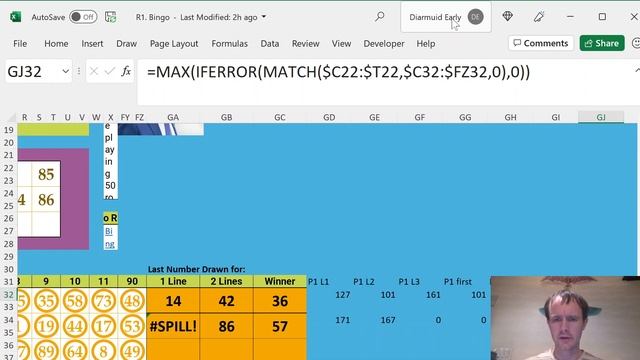Select column header GH

(510, 117)
